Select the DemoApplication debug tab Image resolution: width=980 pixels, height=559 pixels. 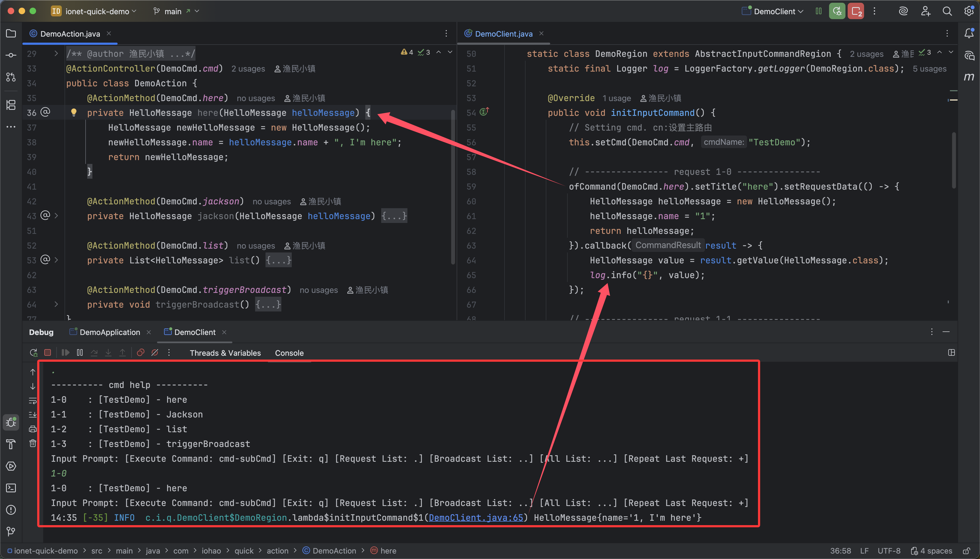109,332
